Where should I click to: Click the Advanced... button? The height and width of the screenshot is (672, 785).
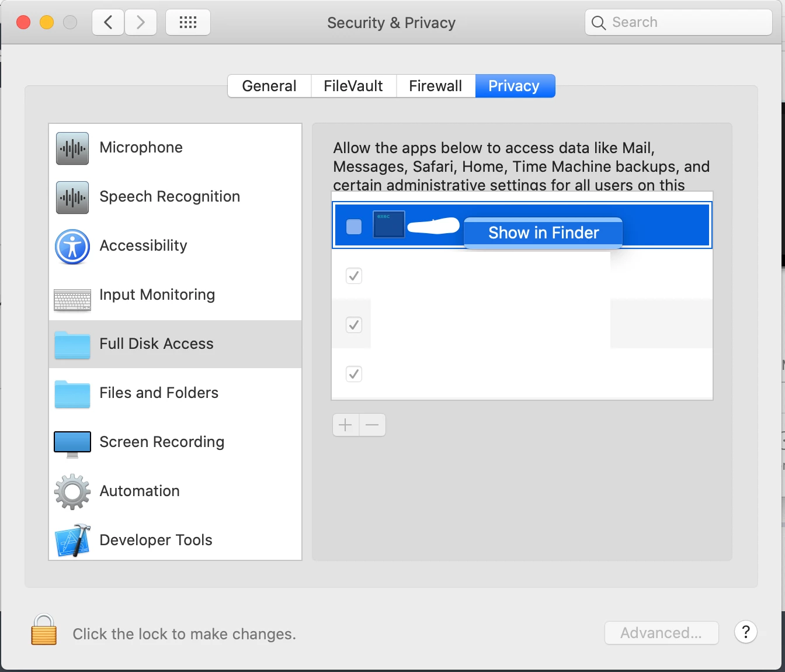pyautogui.click(x=661, y=633)
